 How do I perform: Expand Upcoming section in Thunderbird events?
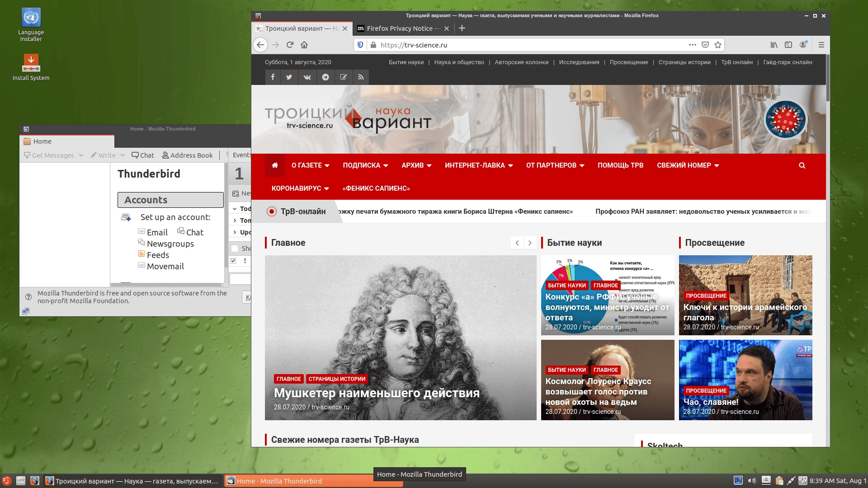pyautogui.click(x=235, y=232)
